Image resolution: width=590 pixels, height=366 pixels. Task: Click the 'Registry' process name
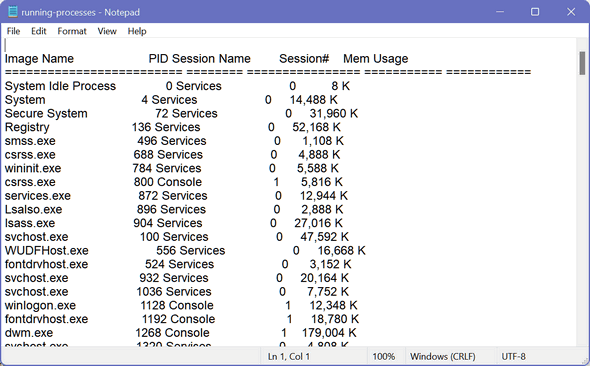[27, 127]
